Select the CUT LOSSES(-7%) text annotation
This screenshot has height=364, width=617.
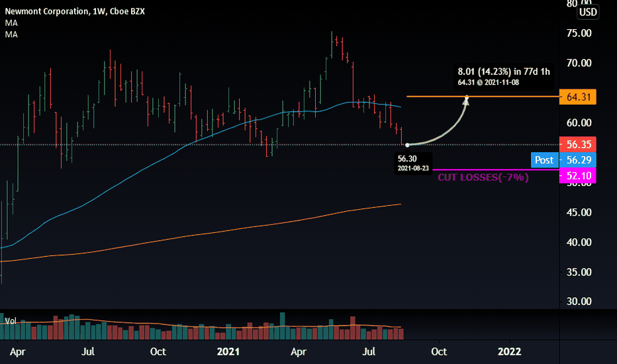click(x=483, y=177)
